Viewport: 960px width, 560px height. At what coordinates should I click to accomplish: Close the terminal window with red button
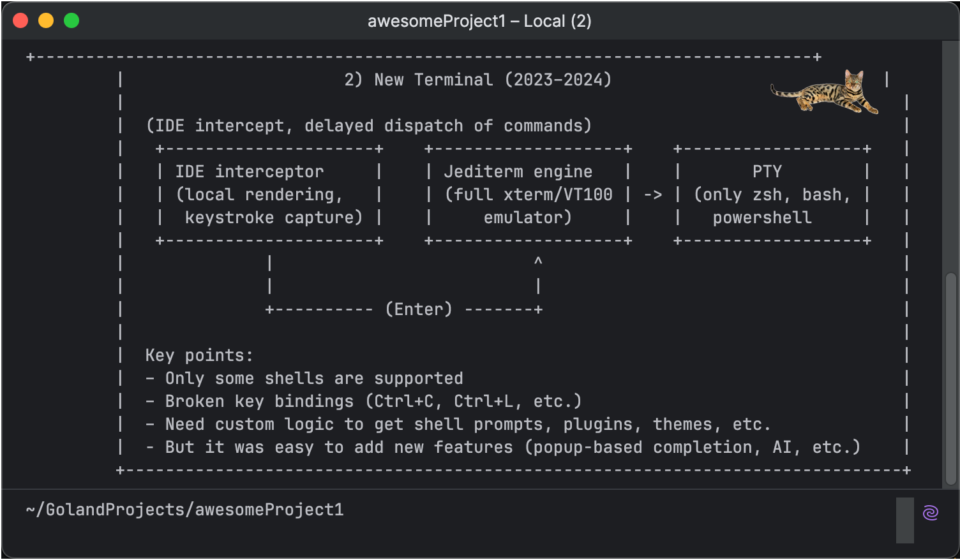point(20,21)
